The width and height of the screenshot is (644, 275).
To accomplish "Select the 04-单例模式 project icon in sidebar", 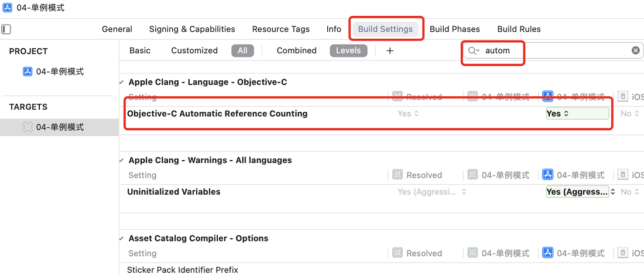I will [x=28, y=72].
